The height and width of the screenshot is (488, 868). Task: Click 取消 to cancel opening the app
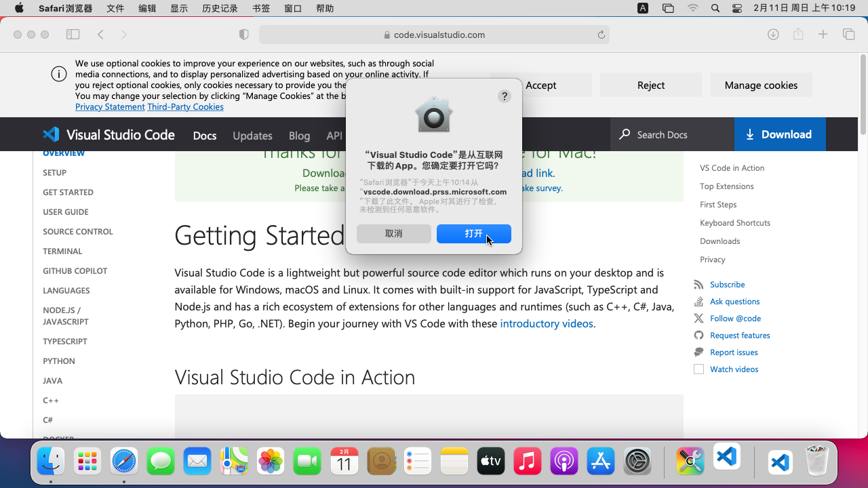pos(394,234)
